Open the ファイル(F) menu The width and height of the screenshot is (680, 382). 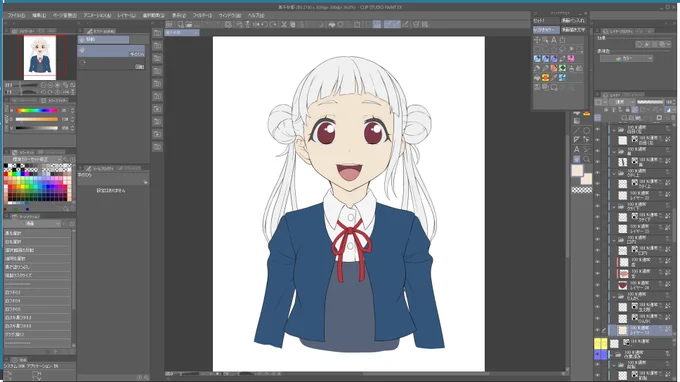16,15
